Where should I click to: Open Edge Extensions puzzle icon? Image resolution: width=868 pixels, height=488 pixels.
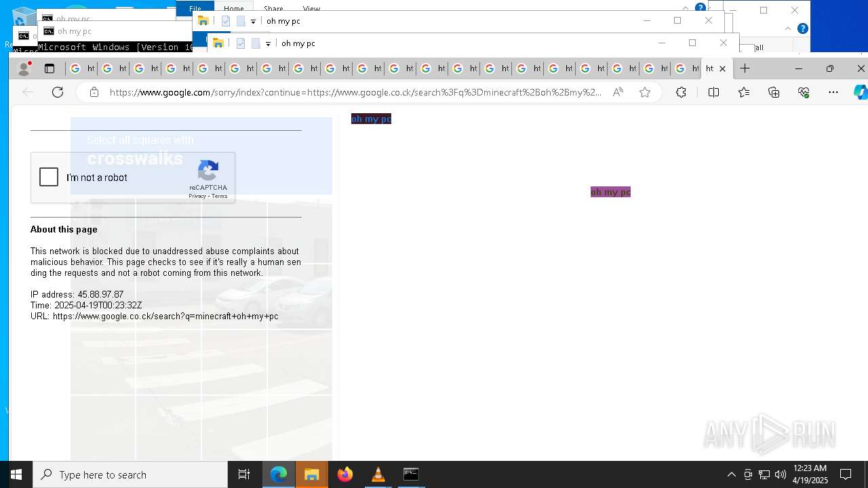[681, 92]
